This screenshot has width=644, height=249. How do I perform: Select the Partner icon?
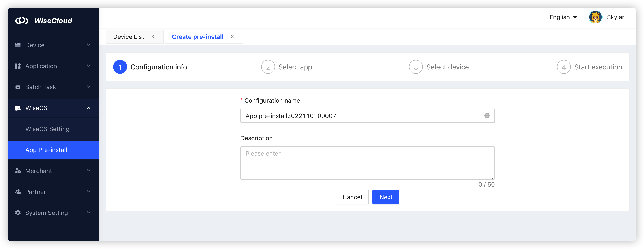tap(17, 192)
